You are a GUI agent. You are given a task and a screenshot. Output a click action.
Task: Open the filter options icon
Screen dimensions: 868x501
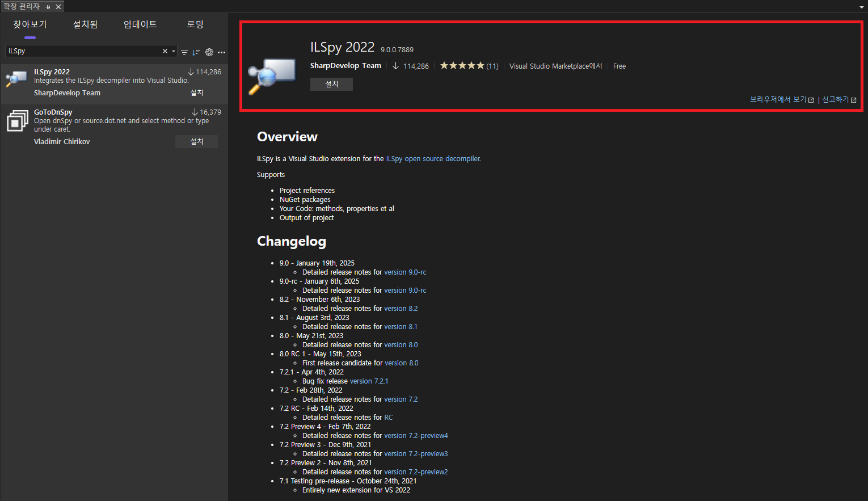[184, 52]
